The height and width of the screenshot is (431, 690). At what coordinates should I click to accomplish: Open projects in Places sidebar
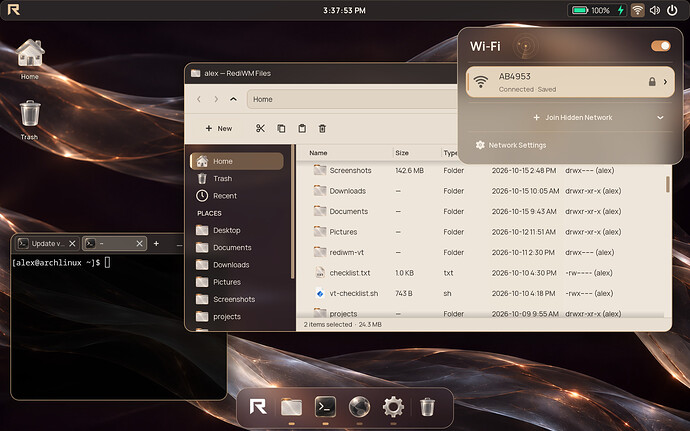[x=237, y=316]
